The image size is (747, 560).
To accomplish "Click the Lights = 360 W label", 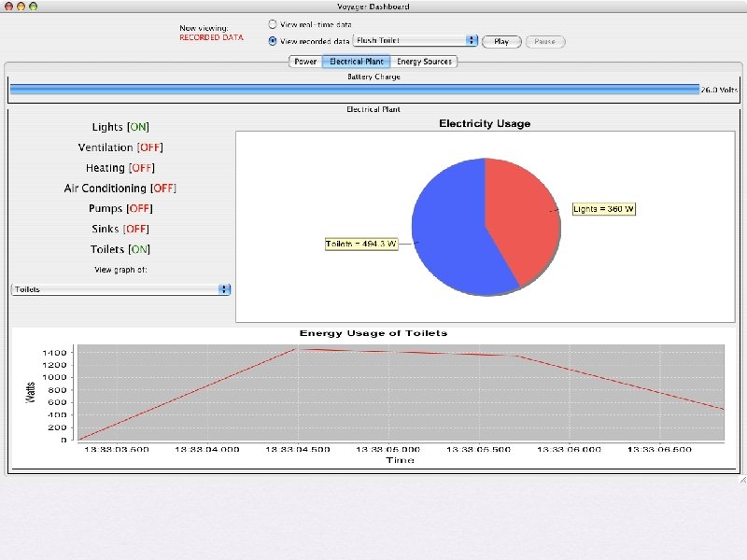I will pos(603,209).
